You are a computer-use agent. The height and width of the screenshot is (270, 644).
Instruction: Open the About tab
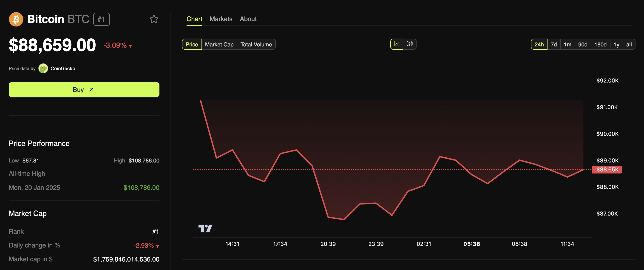pos(248,19)
